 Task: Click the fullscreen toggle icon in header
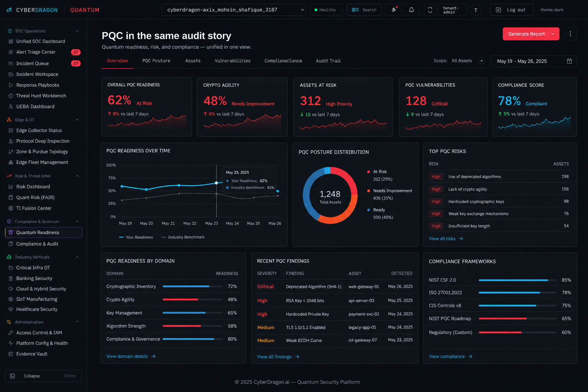(430, 10)
